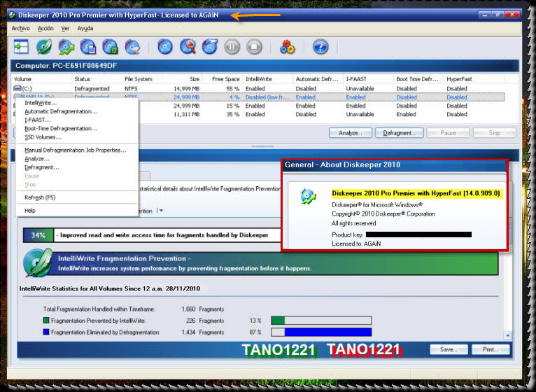Click the '14,999 MB' size cell
This screenshot has width=536, height=392.
(186, 89)
